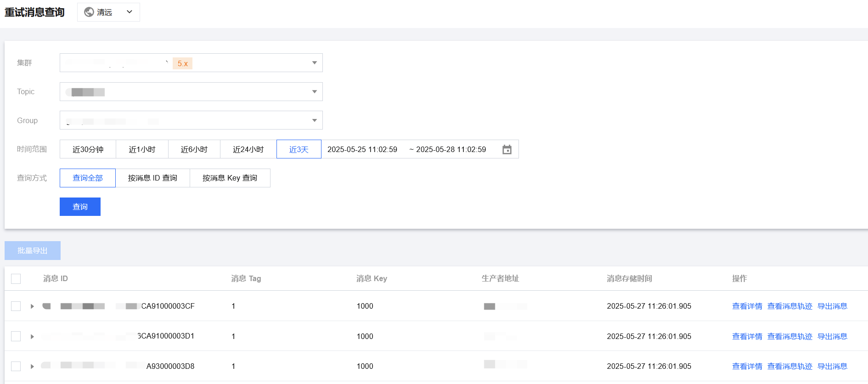Select the 近30分钟 time range

tap(88, 150)
